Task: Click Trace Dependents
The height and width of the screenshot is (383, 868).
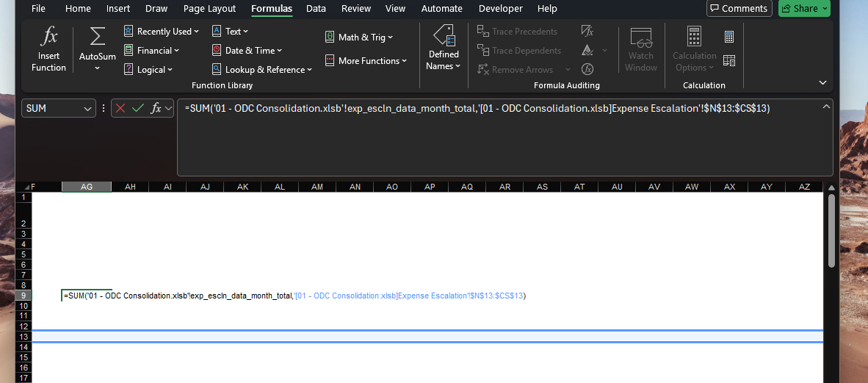Action: click(518, 51)
